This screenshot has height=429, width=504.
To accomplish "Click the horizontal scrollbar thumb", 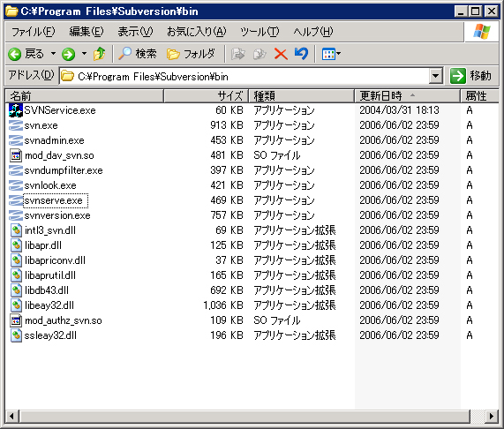I will point(244,416).
